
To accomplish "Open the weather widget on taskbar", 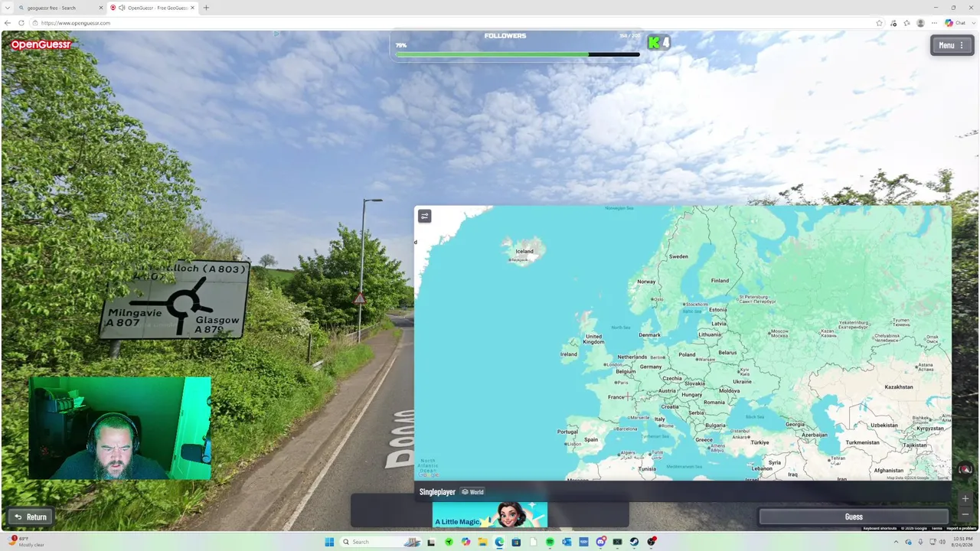I will pos(28,542).
